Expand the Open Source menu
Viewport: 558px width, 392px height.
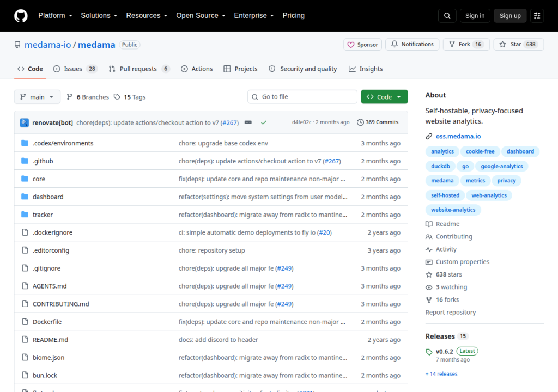point(201,16)
